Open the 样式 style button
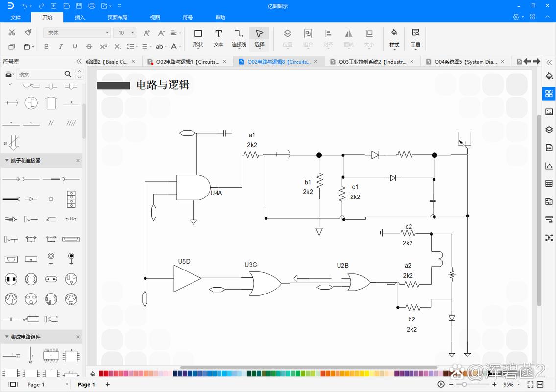Screen dimensions: 556x392 click(x=394, y=38)
